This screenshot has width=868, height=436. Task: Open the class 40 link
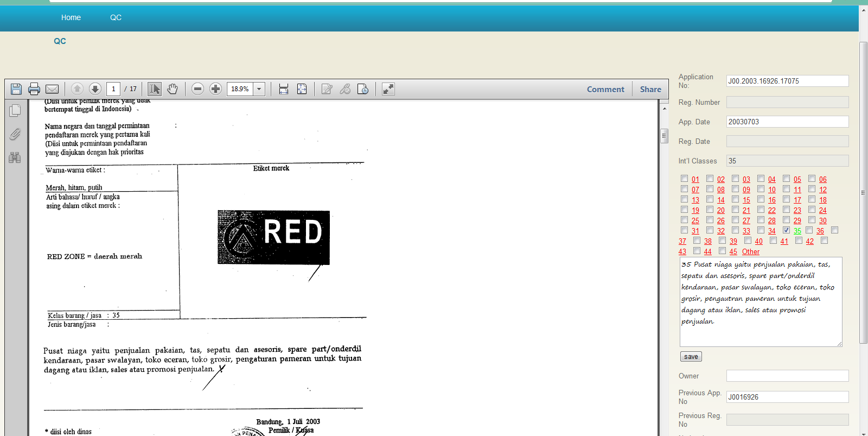pos(759,242)
